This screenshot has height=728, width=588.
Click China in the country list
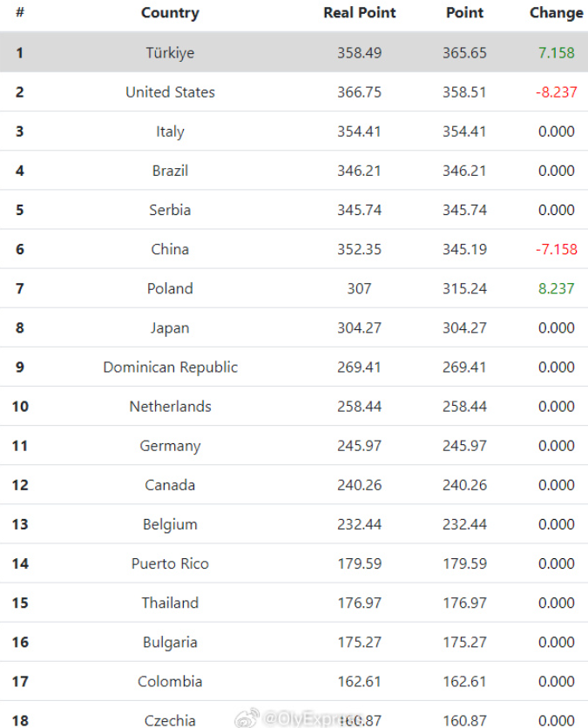point(170,249)
